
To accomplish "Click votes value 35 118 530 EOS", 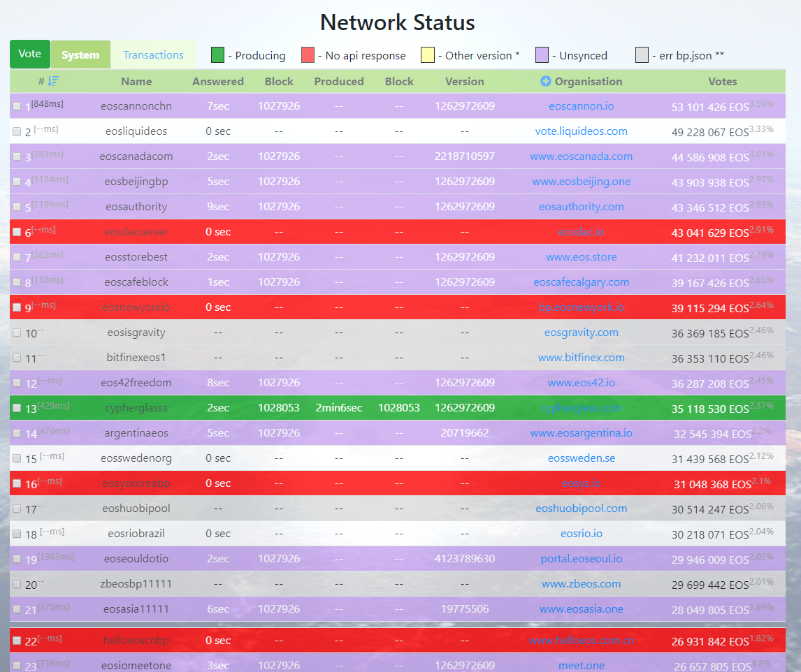I will pos(710,409).
